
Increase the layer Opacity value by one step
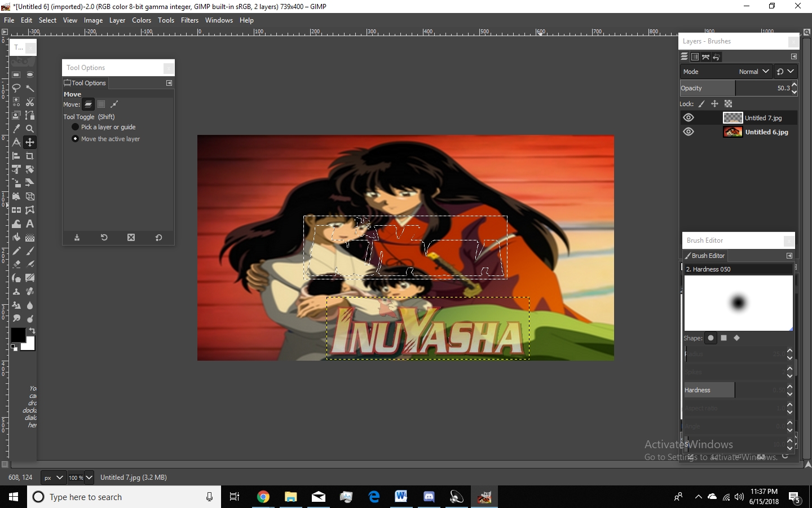pyautogui.click(x=795, y=85)
